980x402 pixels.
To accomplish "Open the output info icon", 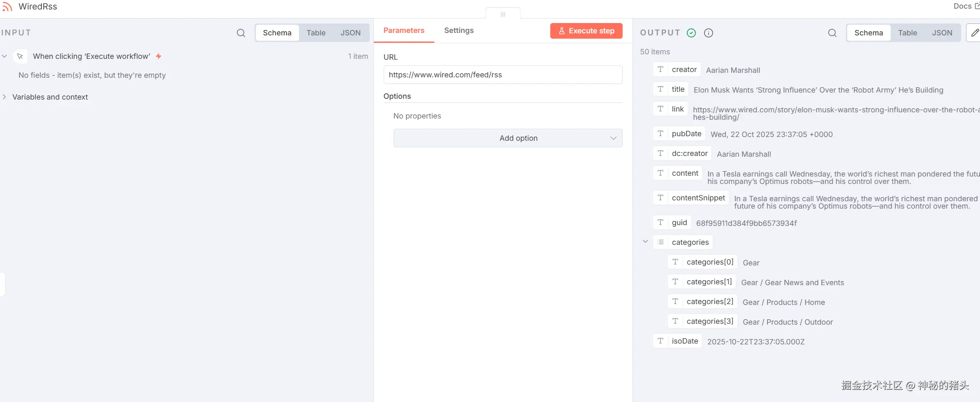I will coord(709,33).
